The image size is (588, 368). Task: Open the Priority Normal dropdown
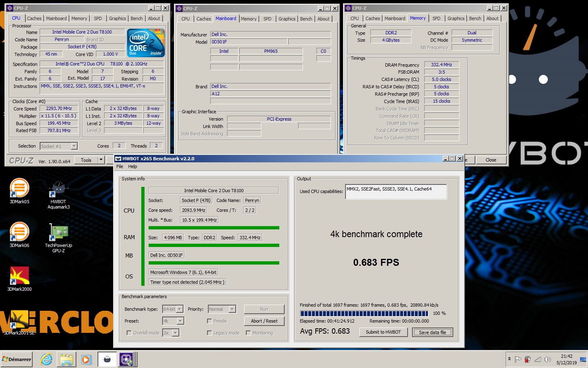232,309
